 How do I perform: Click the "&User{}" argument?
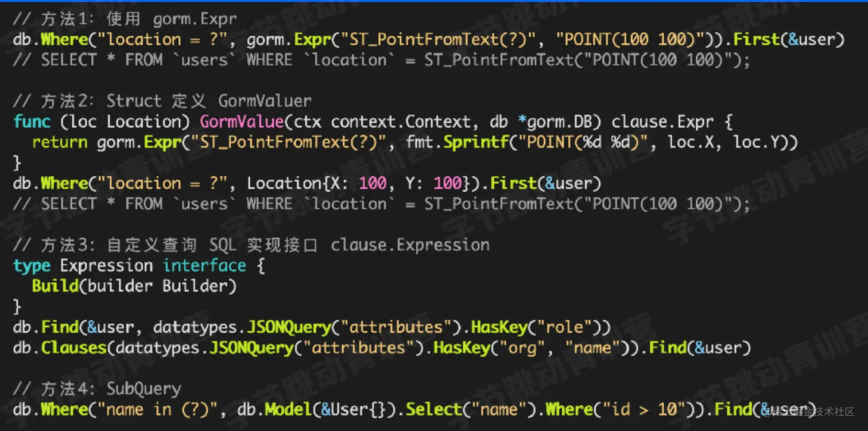(354, 410)
